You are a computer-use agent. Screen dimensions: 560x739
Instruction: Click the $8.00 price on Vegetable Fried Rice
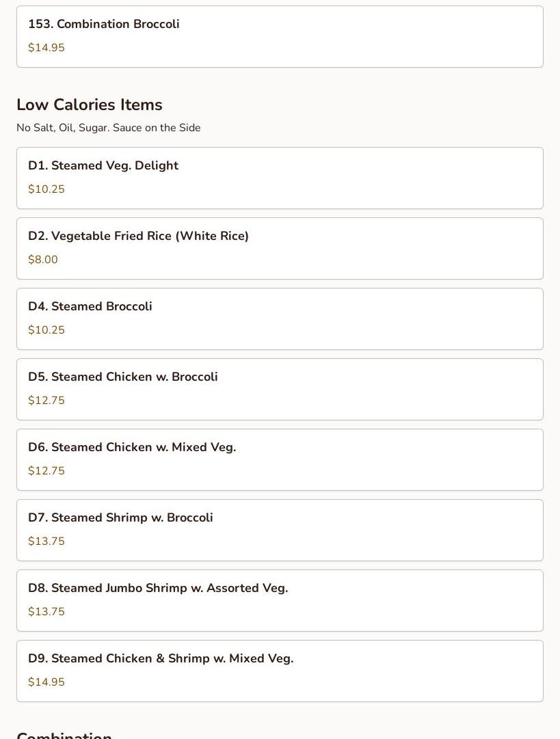tap(43, 260)
